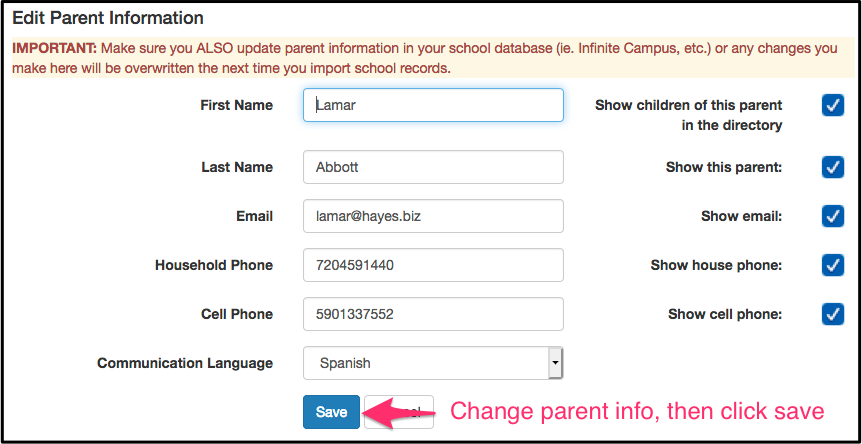Click the First Name field containing Lamar

433,105
